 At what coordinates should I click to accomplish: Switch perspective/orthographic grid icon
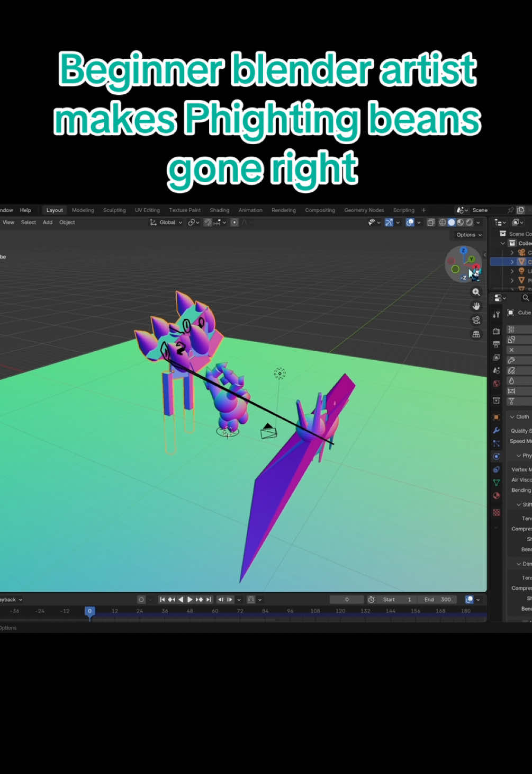pos(476,334)
